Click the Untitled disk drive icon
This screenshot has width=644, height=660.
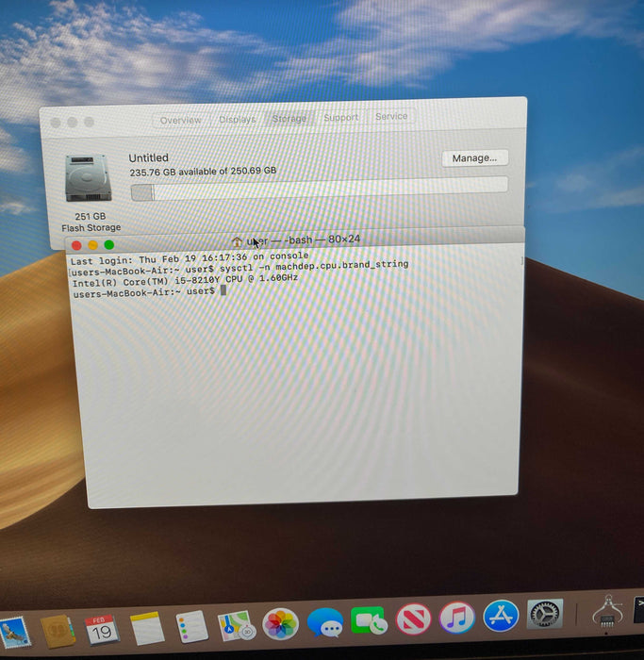tap(88, 177)
